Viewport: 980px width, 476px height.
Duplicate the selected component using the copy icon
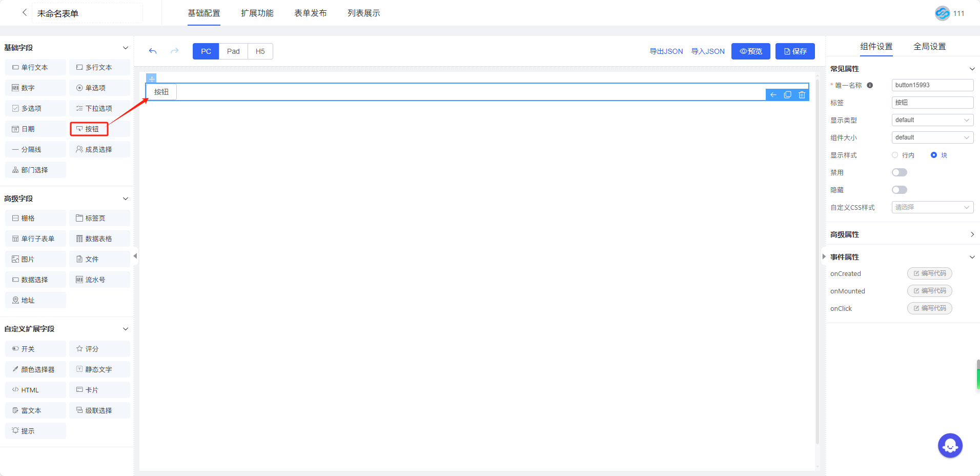(x=788, y=95)
